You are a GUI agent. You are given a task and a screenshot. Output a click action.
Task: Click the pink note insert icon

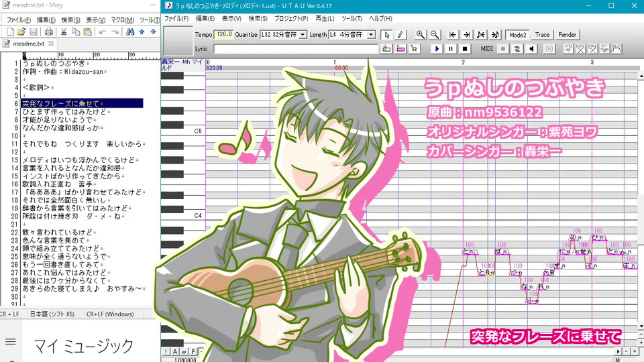click(x=400, y=49)
